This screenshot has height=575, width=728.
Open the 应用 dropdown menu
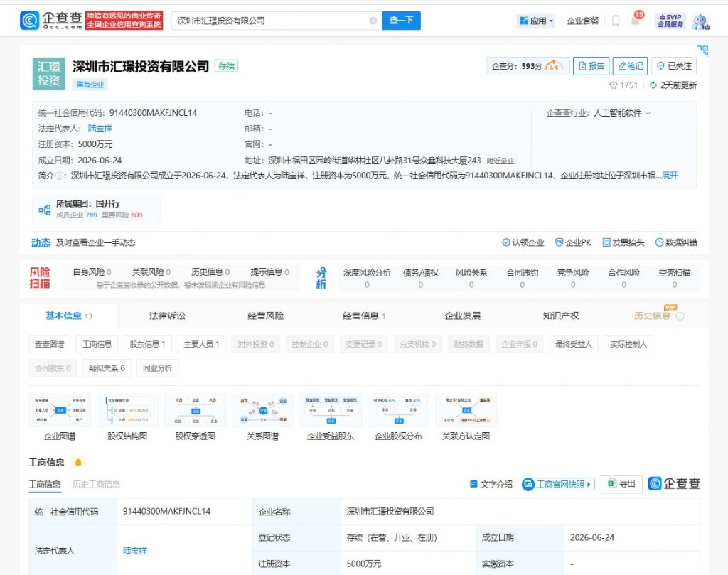tap(536, 21)
